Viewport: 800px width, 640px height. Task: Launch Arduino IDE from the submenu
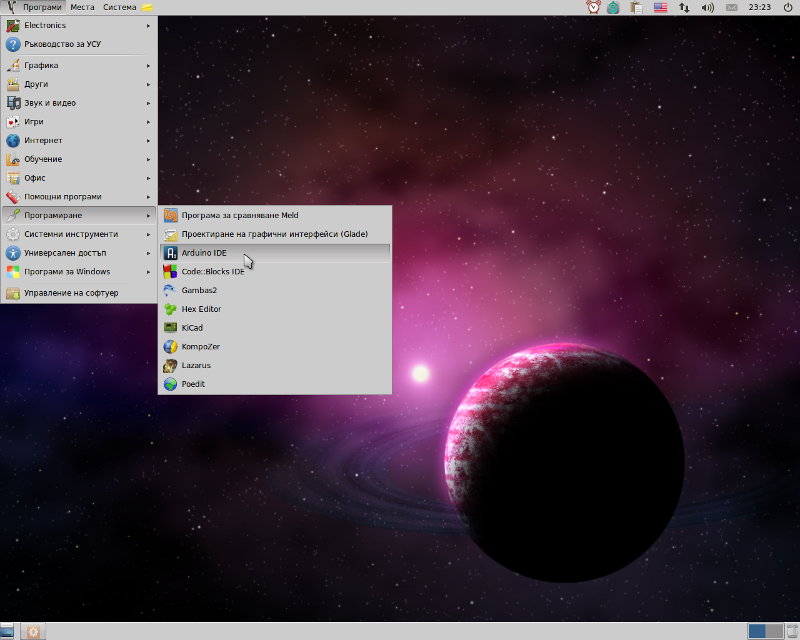click(204, 253)
